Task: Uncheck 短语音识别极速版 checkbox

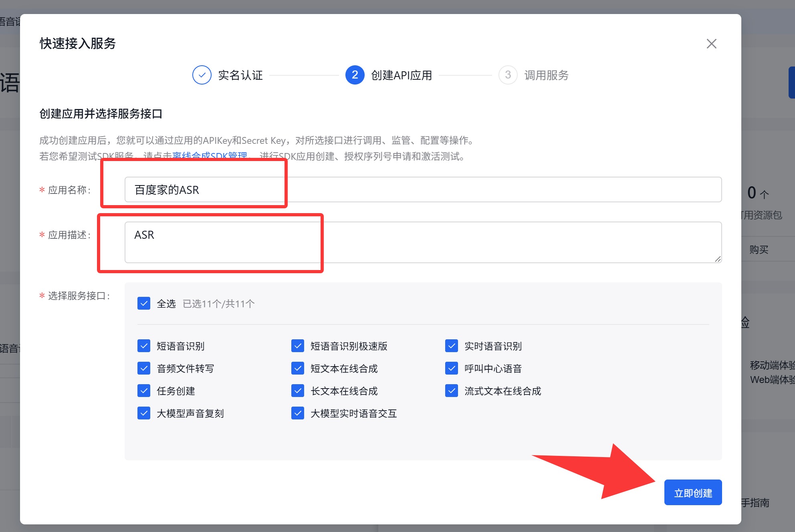Action: 298,346
